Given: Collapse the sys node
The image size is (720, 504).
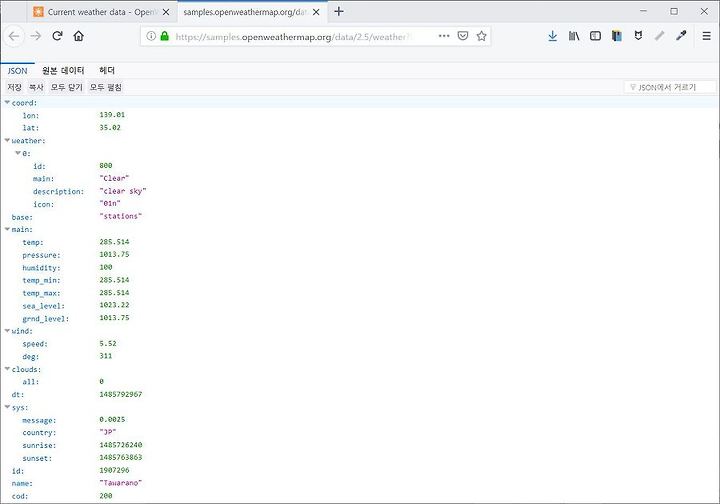Looking at the screenshot, I should coord(7,406).
